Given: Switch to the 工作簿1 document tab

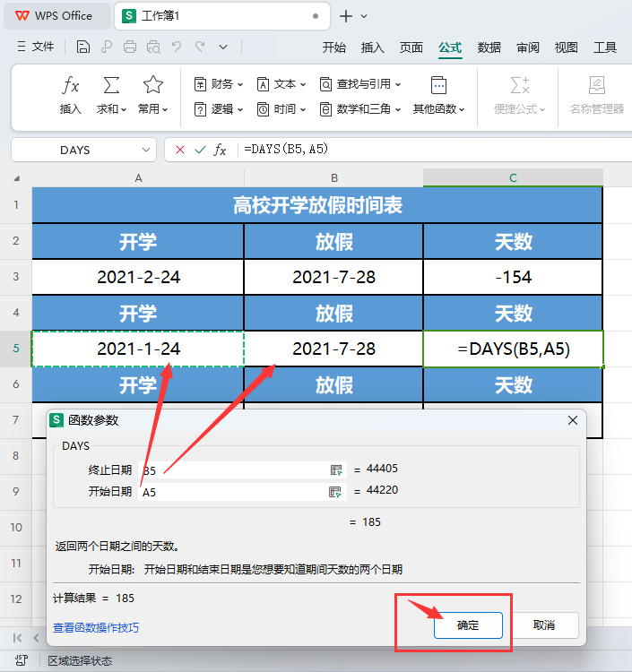Looking at the screenshot, I should click(222, 16).
